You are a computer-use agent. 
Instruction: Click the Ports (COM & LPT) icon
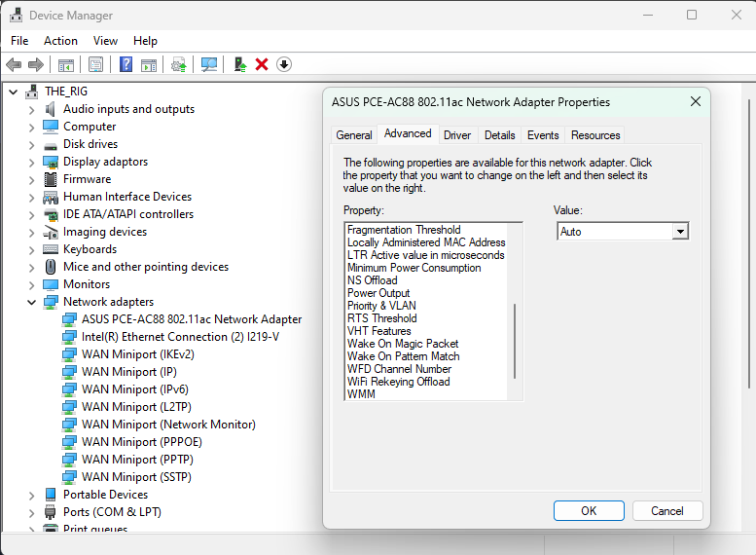click(x=51, y=512)
